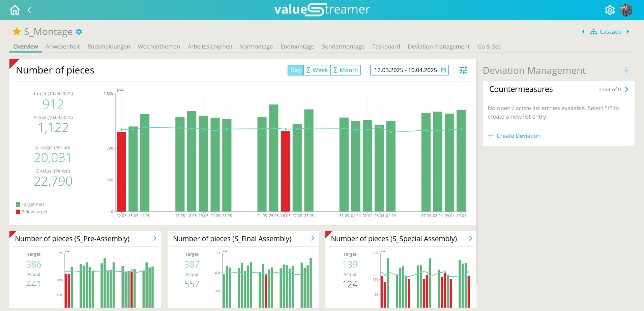Image resolution: width=644 pixels, height=311 pixels.
Task: Switch chart to Month sum view
Action: [346, 70]
